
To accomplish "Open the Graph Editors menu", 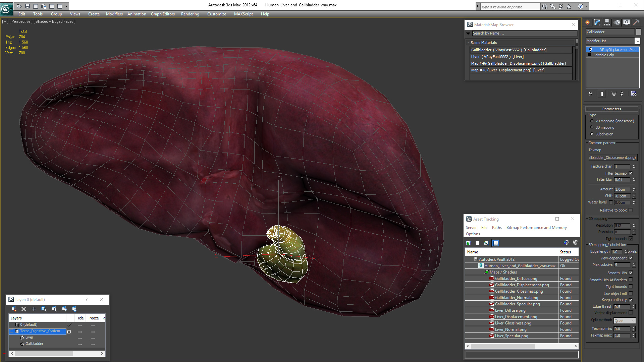I will (163, 14).
